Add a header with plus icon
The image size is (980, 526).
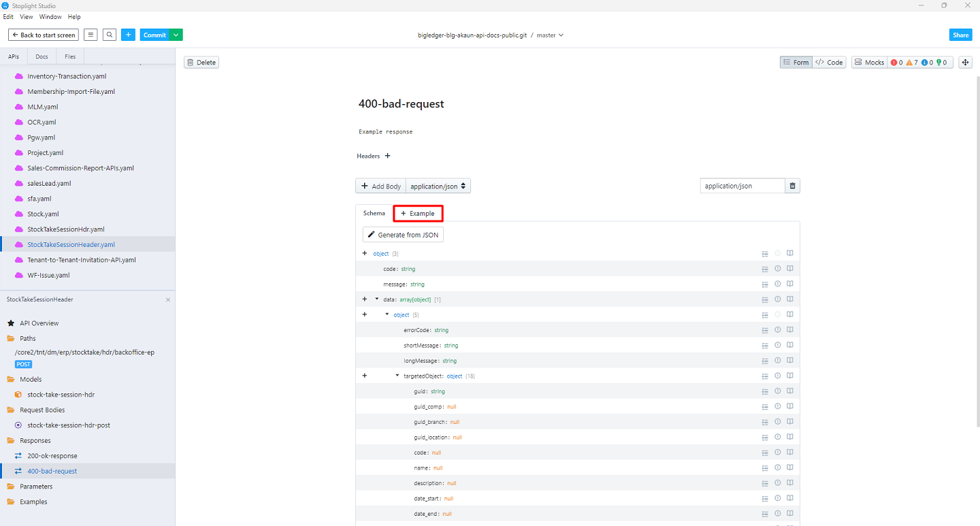pyautogui.click(x=388, y=156)
